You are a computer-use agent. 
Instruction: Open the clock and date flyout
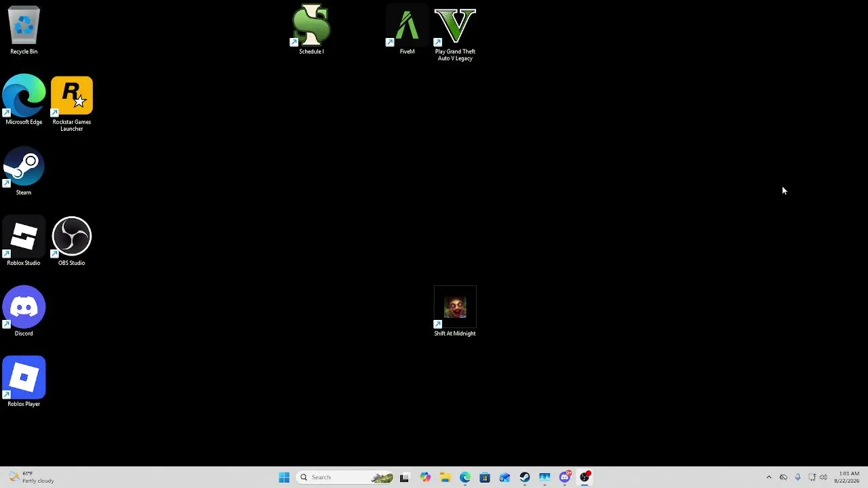(848, 477)
